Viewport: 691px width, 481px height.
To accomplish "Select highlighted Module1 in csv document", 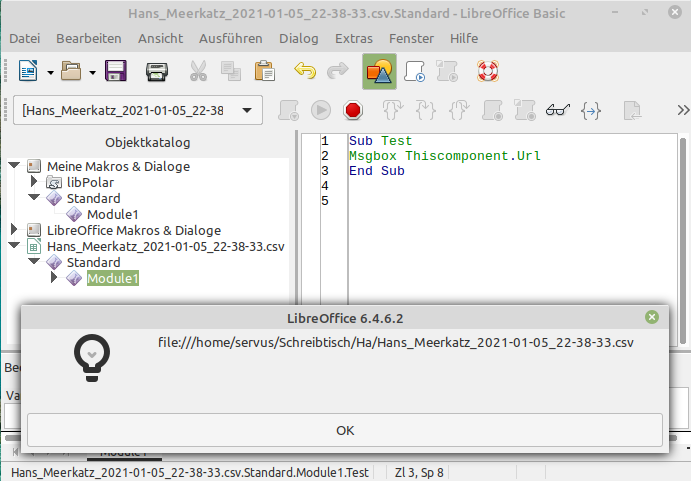I will (x=113, y=279).
